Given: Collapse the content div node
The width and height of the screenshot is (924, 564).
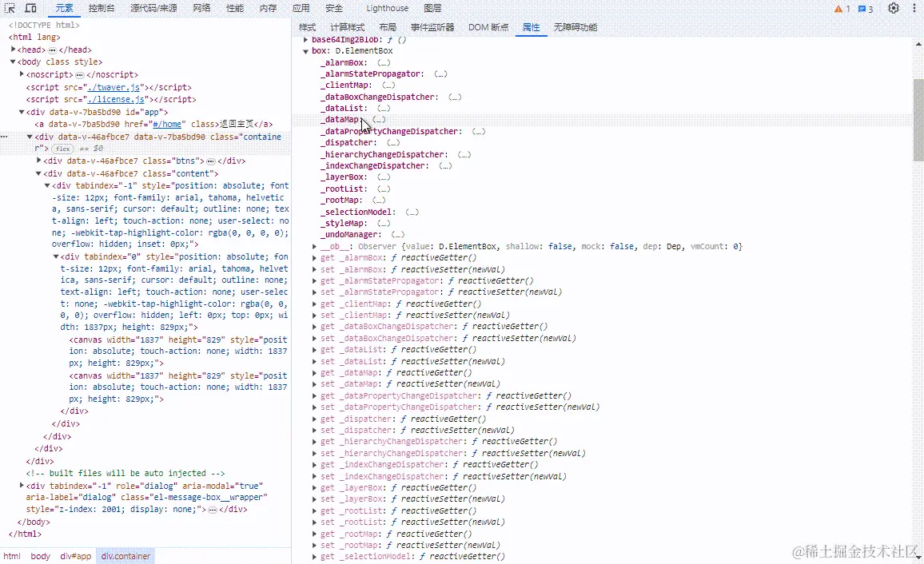Looking at the screenshot, I should coord(39,173).
